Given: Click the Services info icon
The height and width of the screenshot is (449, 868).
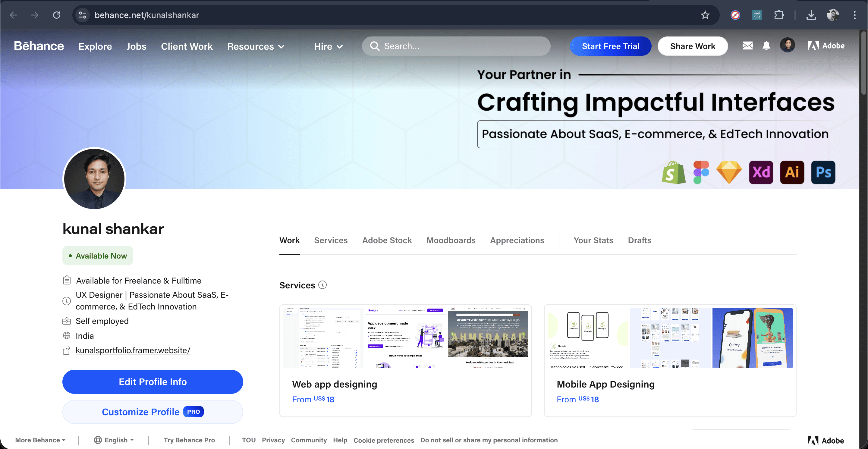Looking at the screenshot, I should coord(322,285).
